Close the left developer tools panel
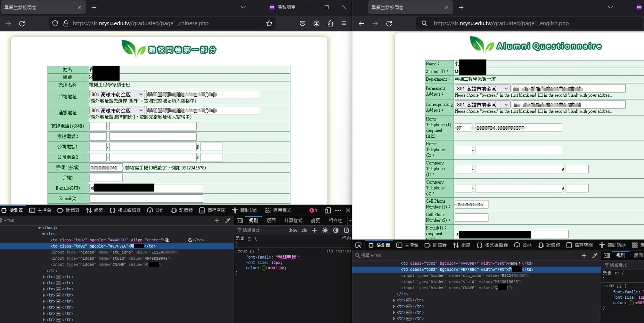This screenshot has height=323, width=644. (x=348, y=210)
